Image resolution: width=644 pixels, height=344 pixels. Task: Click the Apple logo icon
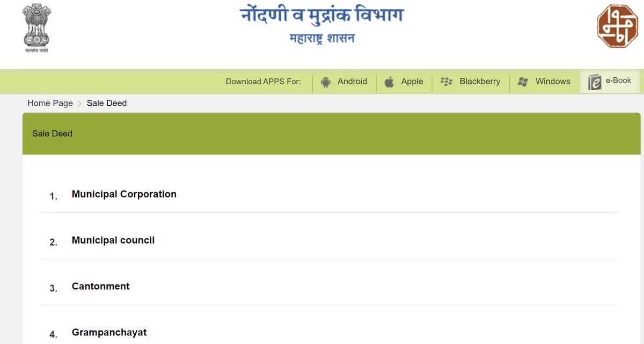390,82
